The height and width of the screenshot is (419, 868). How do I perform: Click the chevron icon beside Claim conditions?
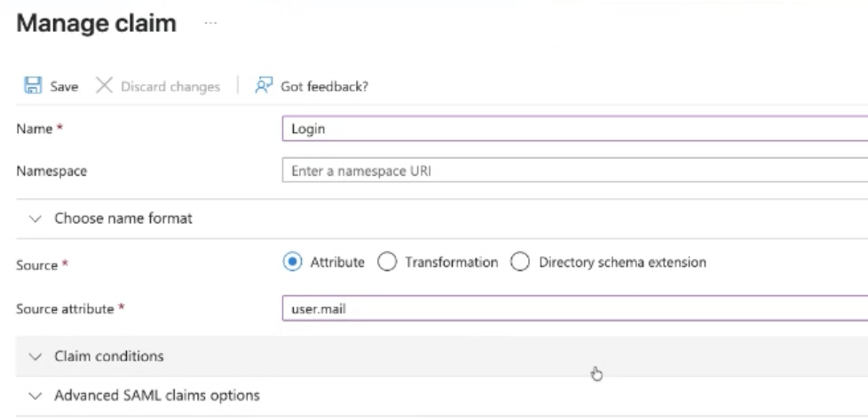pos(35,356)
